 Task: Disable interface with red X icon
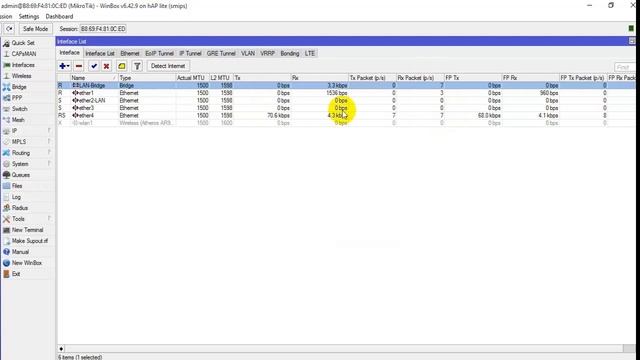[107, 66]
